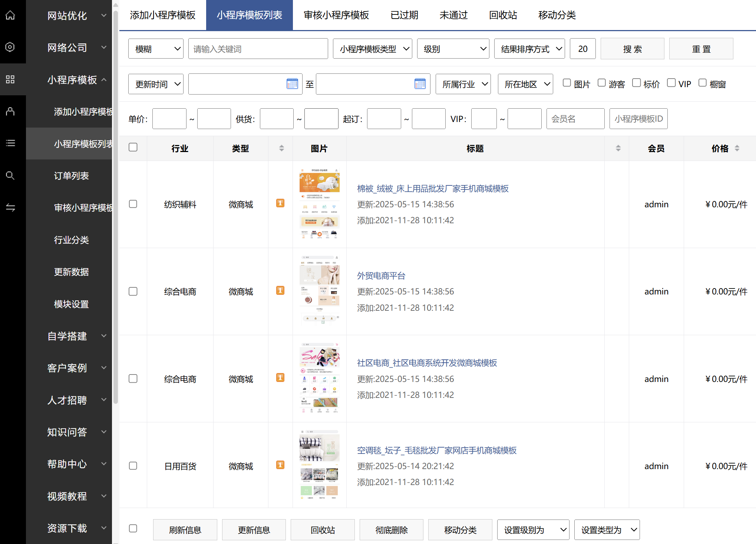Viewport: 756px width, 544px height.
Task: Enable the 橱窗 filter checkbox
Action: tap(702, 83)
